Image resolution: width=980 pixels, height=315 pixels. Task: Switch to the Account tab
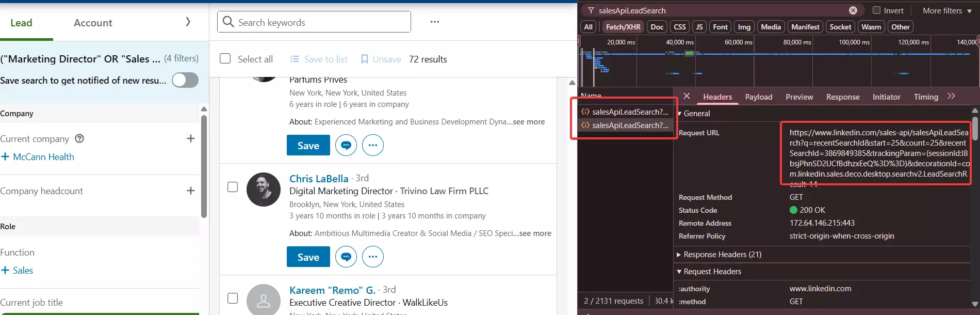point(93,23)
